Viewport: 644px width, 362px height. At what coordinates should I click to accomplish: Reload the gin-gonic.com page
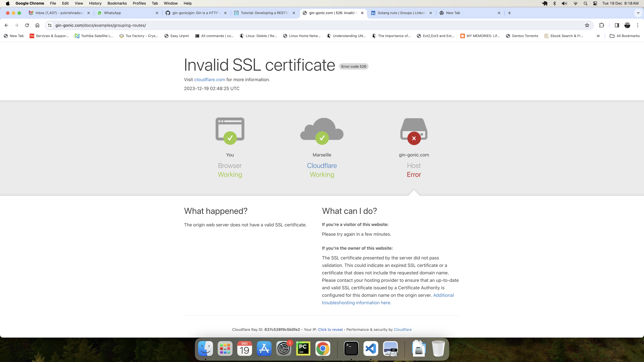(27, 25)
